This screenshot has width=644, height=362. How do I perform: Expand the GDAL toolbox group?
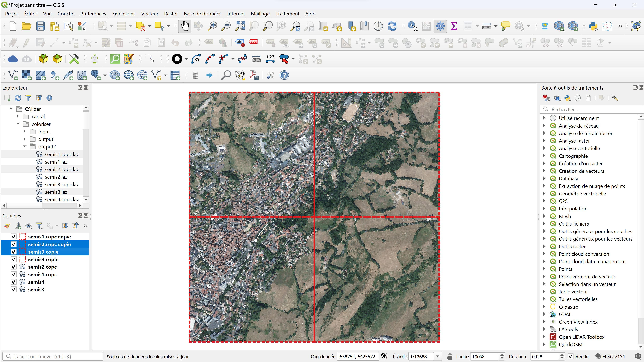tap(544, 314)
